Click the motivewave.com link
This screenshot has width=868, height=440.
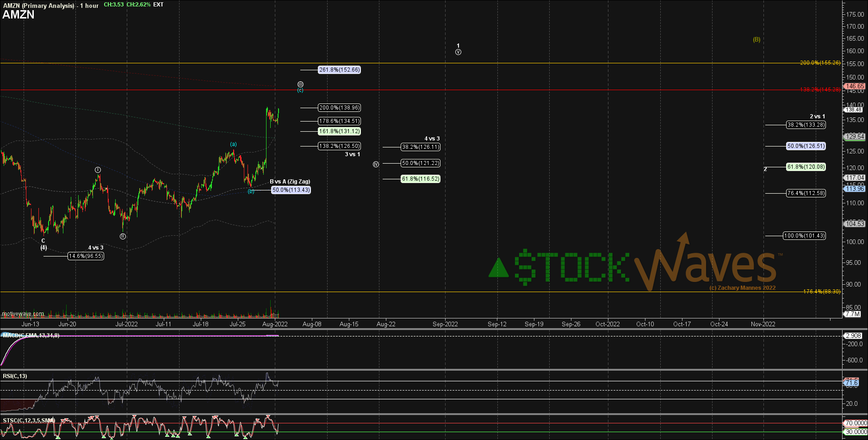[23, 314]
